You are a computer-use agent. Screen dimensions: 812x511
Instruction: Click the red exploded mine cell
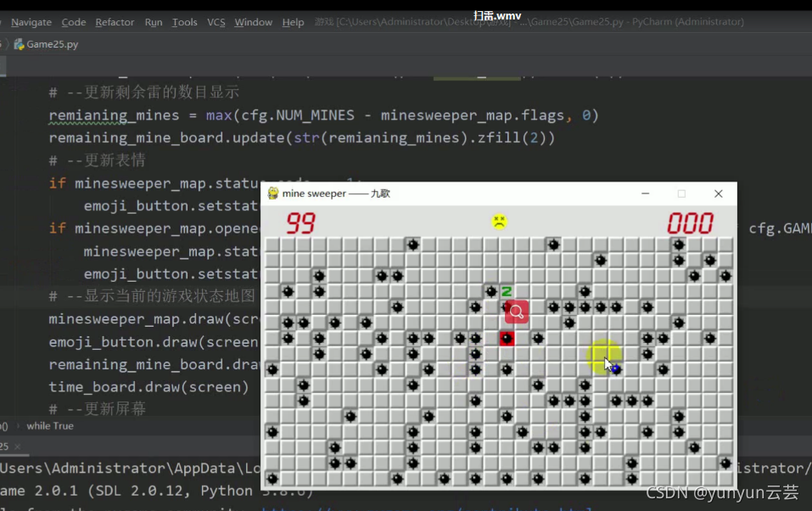[x=507, y=339]
